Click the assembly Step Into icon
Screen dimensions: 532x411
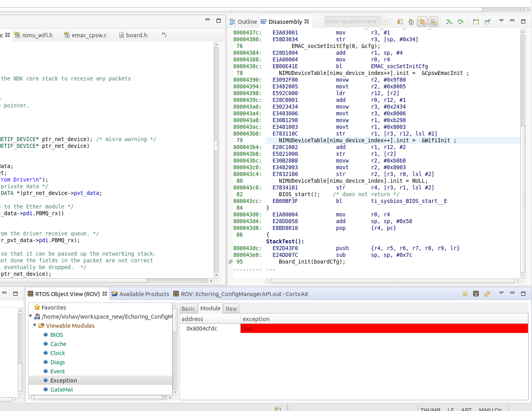coord(449,22)
